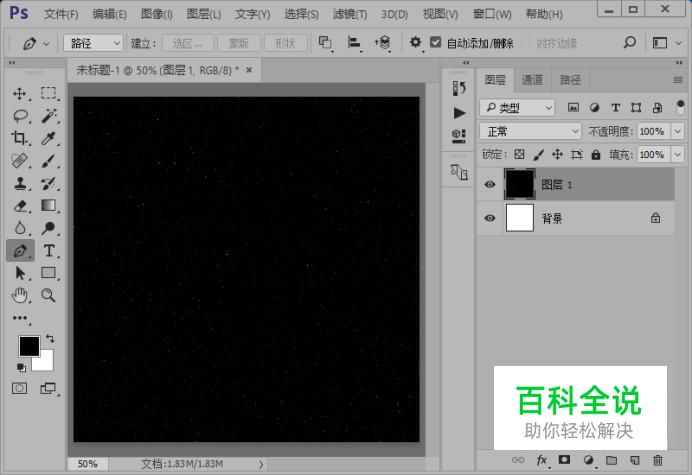Viewport: 692px width, 475px height.
Task: Select the Zoom tool
Action: pyautogui.click(x=49, y=295)
